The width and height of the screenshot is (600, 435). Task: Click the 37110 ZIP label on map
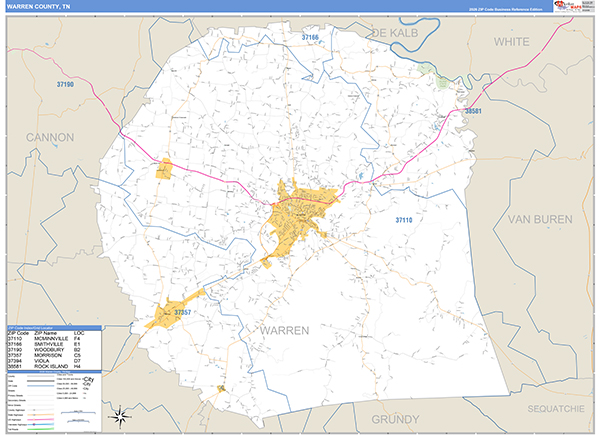[x=404, y=220]
